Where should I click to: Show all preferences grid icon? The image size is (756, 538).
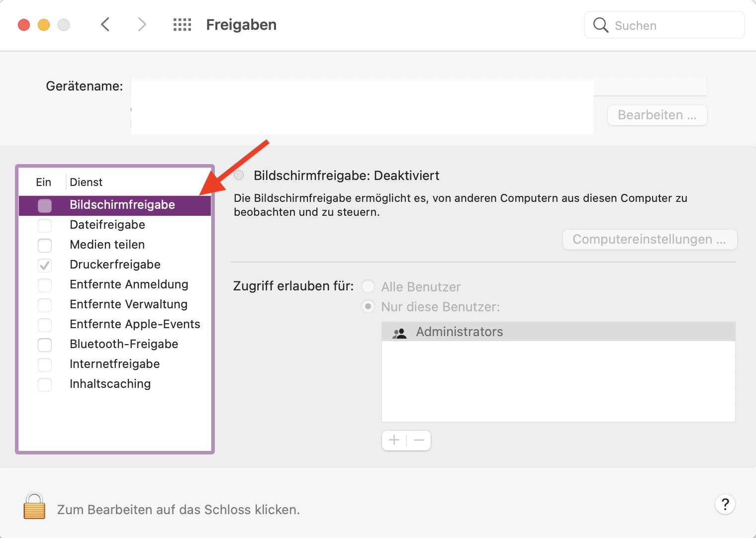coord(182,25)
